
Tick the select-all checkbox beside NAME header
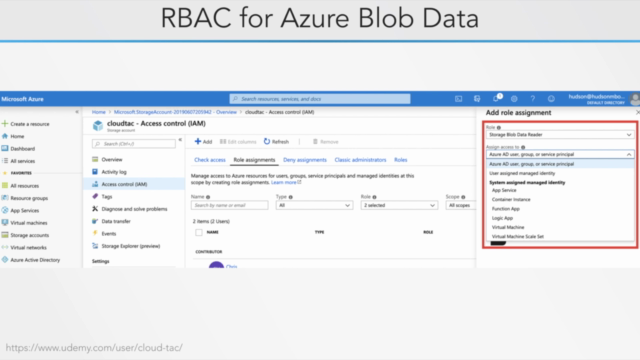pos(199,232)
